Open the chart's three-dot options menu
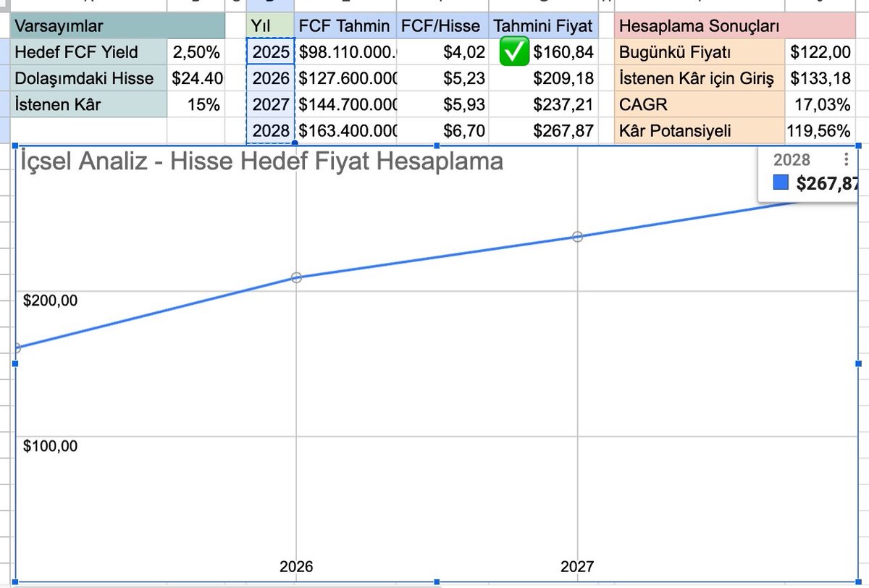Viewport: 869px width, 588px height. [x=847, y=160]
